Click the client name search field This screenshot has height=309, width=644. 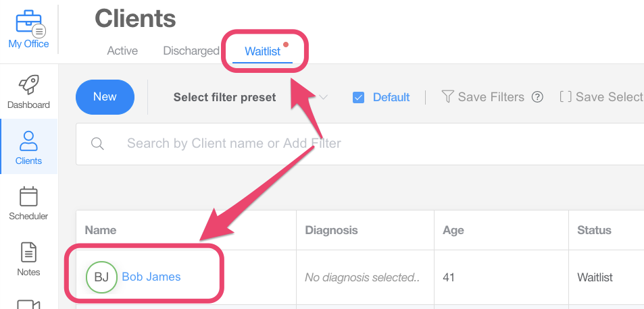click(x=338, y=143)
